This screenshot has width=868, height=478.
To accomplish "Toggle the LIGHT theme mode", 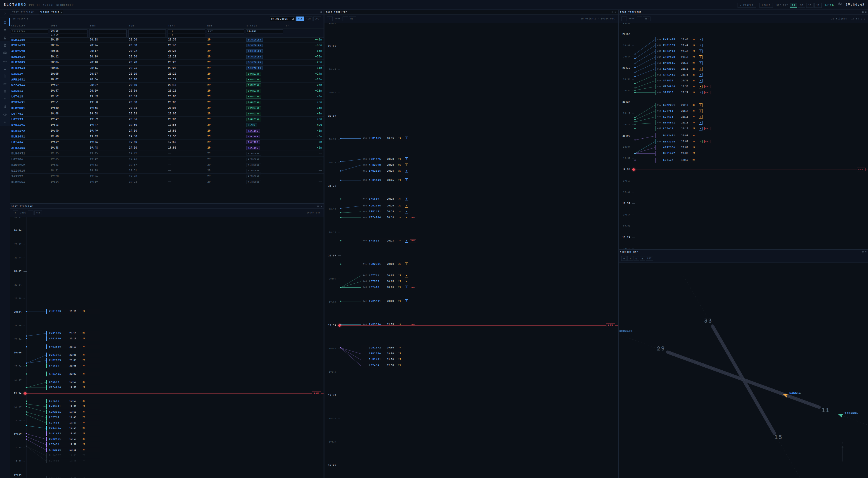I will [x=766, y=5].
